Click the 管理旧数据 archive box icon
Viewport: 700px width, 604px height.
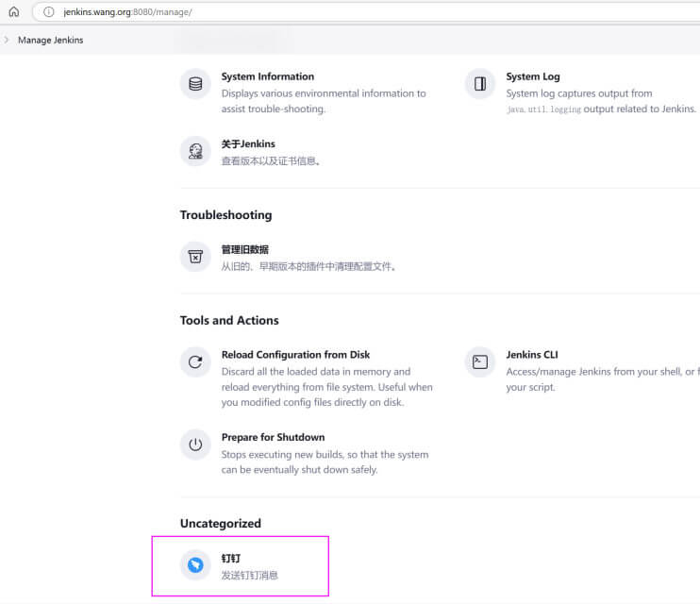195,257
